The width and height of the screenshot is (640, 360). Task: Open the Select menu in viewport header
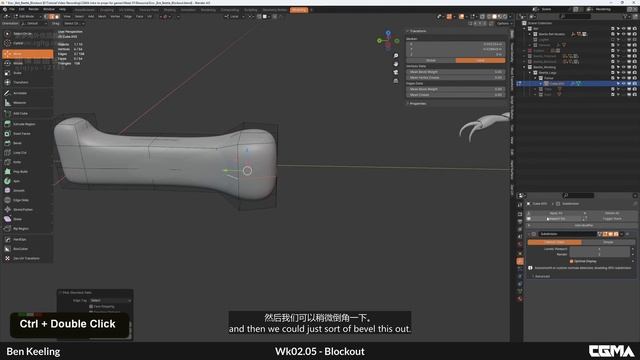79,17
